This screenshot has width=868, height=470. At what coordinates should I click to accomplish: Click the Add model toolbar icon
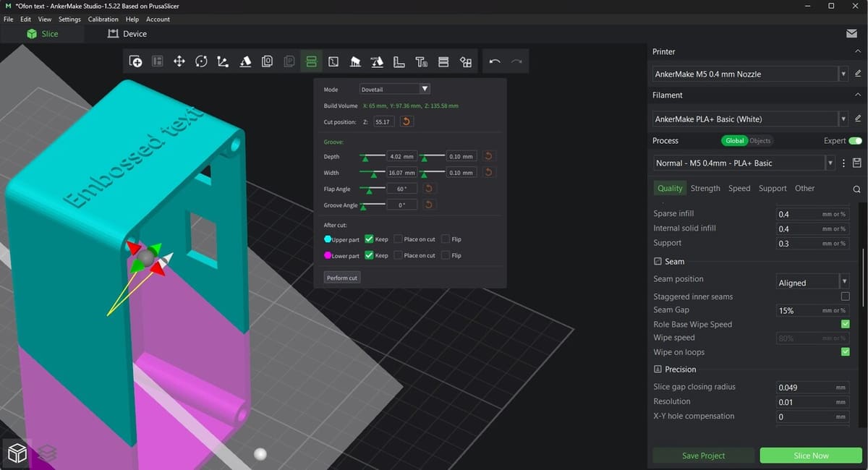(135, 61)
